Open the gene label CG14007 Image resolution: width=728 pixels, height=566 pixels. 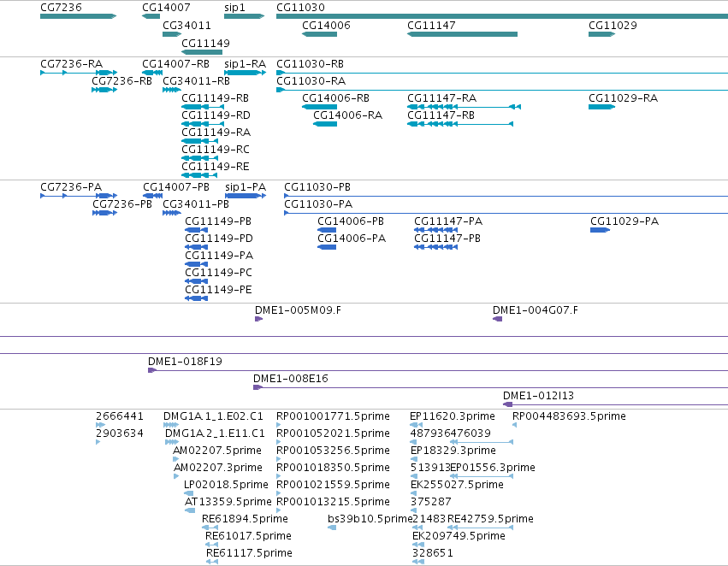pos(166,8)
